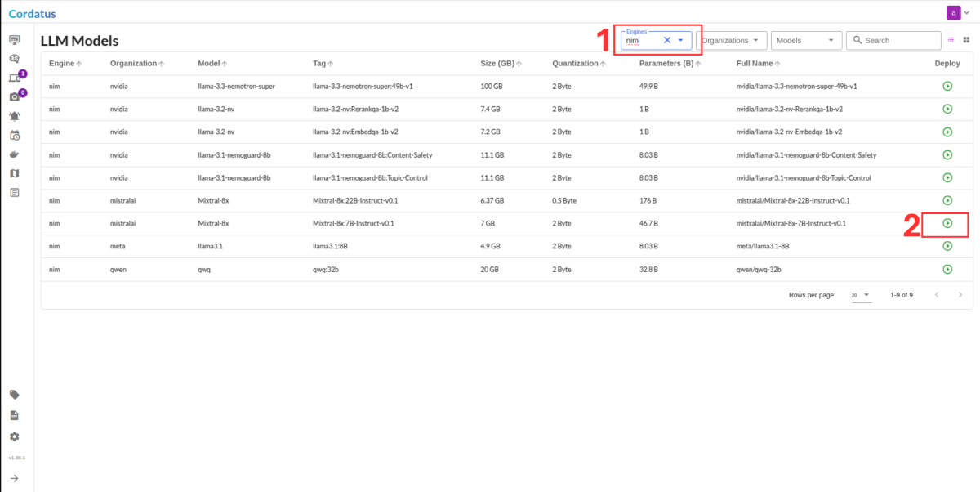980x492 pixels.
Task: Open the camera icon in sidebar
Action: click(14, 97)
